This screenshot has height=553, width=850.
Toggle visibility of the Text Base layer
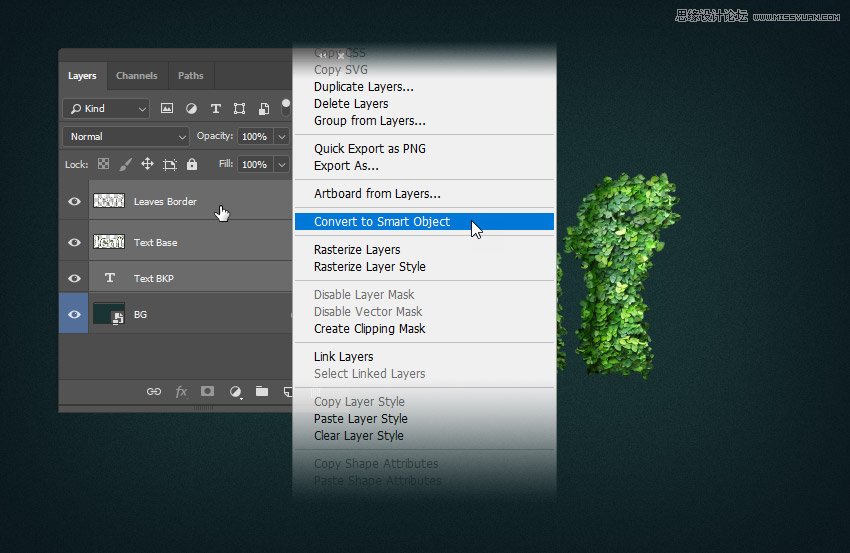tap(74, 243)
